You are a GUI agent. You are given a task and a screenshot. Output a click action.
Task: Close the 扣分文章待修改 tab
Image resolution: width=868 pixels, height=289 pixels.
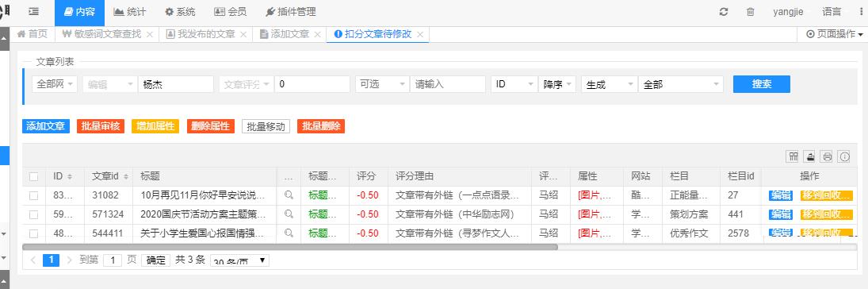[419, 34]
